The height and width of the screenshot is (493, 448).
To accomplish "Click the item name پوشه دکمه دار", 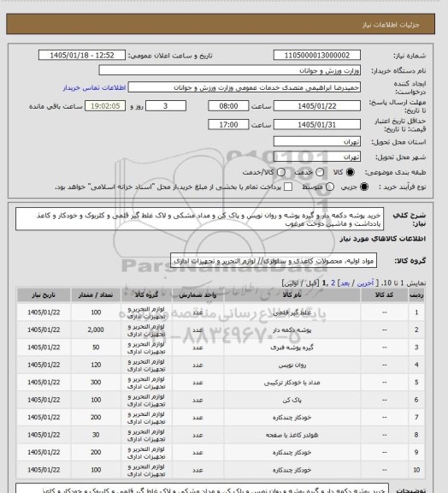I will (292, 330).
